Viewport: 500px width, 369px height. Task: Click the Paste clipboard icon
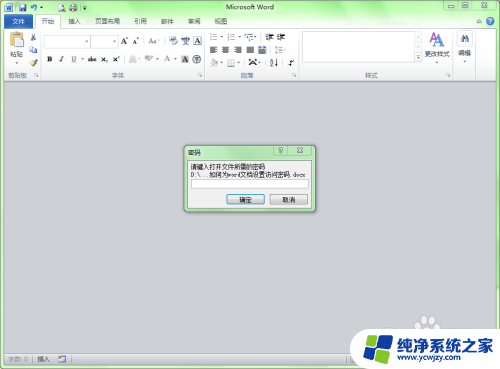click(16, 40)
